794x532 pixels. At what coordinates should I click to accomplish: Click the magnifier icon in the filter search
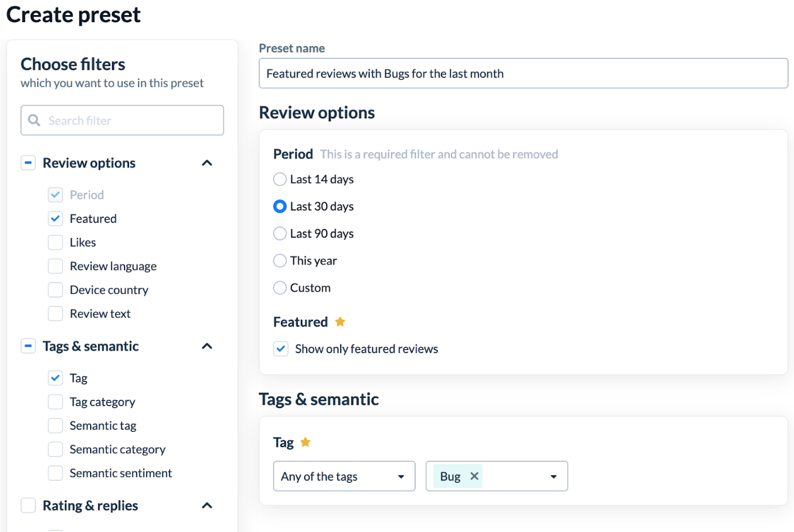click(34, 120)
